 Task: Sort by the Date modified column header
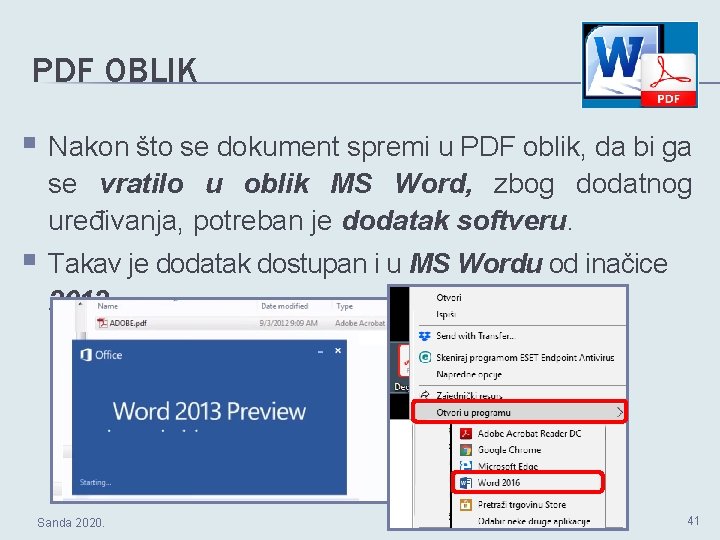(x=284, y=306)
